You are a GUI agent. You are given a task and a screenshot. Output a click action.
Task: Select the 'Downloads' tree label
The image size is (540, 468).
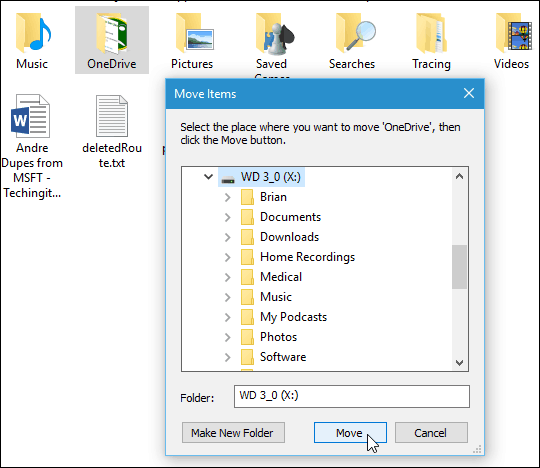pos(290,237)
